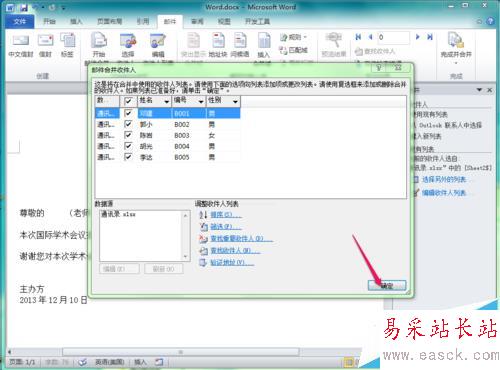The width and height of the screenshot is (500, 370).
Task: Open the 文件 file tab
Action: click(20, 22)
